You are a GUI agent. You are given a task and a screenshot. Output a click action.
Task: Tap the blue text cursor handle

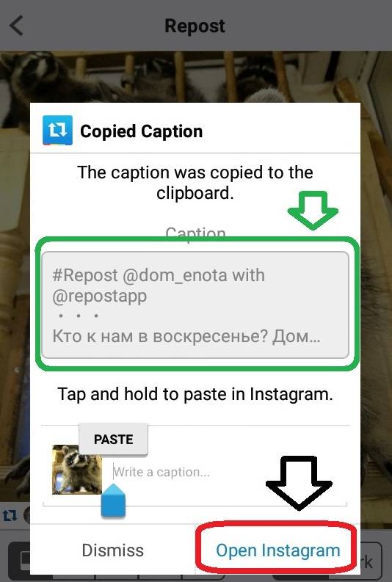(113, 501)
